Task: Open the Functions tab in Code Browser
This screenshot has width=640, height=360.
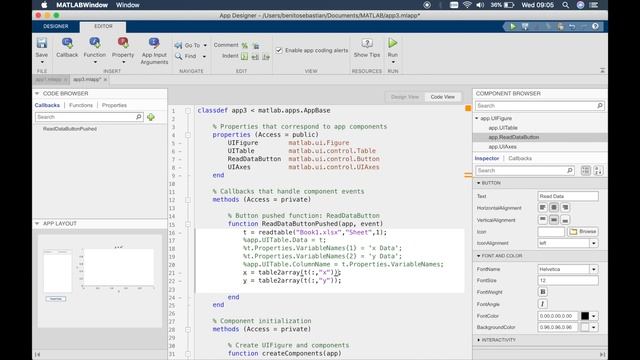Action: [81, 105]
